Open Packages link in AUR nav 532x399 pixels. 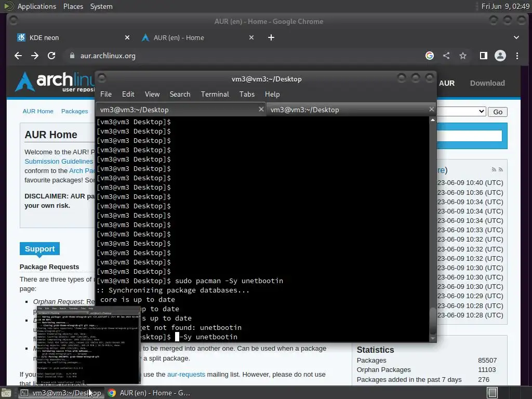pos(75,111)
